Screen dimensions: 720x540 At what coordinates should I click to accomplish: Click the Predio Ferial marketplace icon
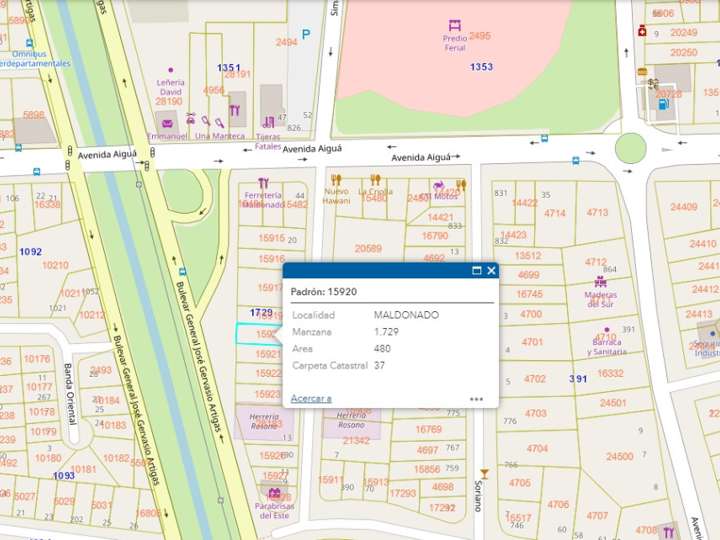tap(455, 25)
